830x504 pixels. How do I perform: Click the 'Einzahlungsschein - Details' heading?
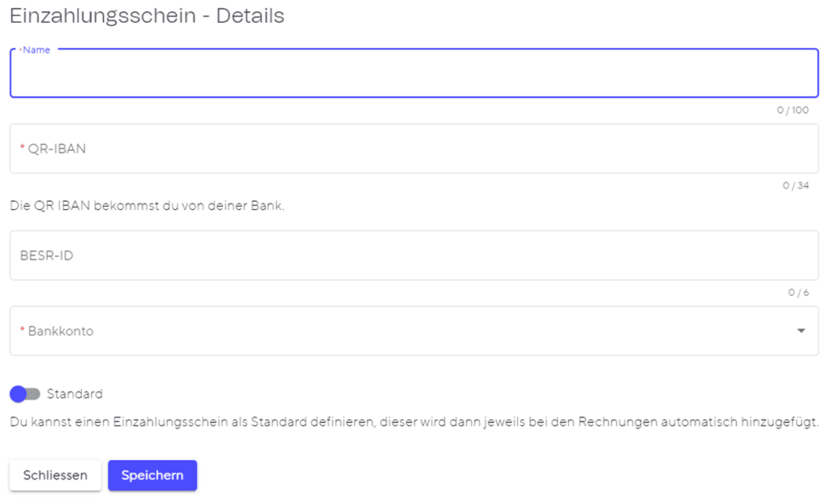(x=148, y=16)
